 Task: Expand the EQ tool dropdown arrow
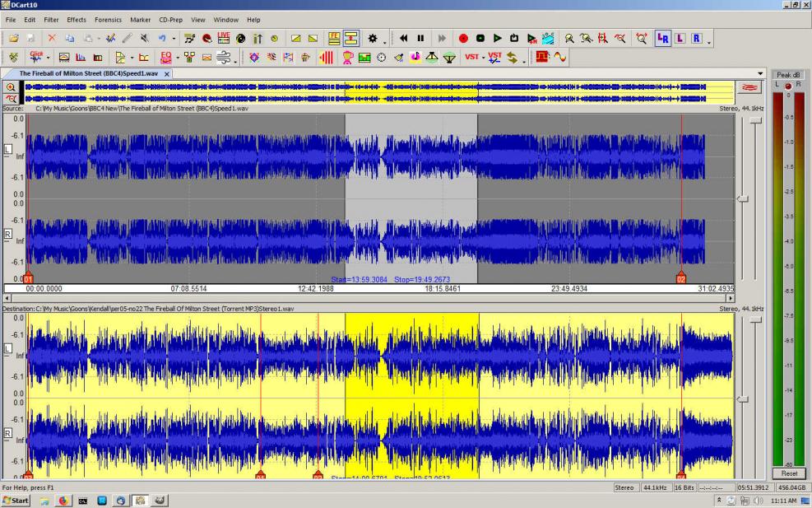point(177,58)
